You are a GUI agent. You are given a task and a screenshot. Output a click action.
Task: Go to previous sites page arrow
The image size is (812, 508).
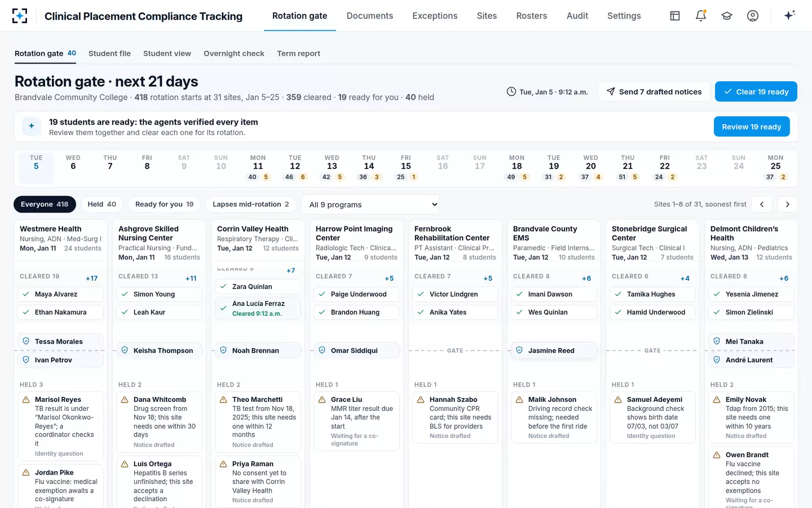coord(762,204)
